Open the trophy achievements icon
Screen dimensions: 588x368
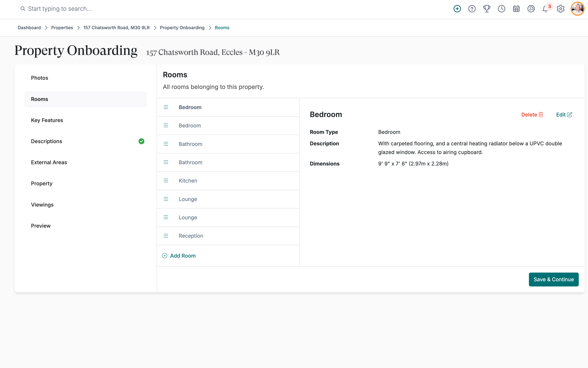[487, 9]
